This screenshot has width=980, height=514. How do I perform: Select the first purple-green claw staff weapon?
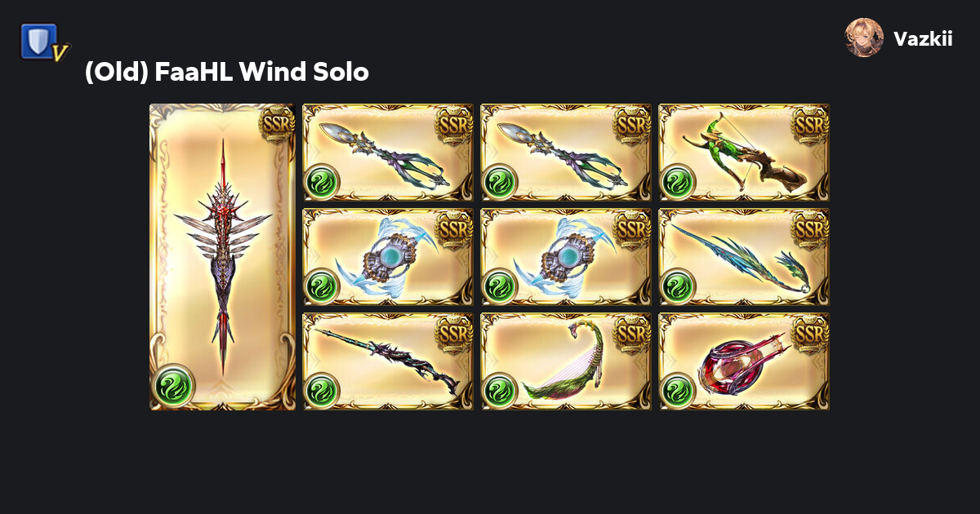tap(388, 153)
